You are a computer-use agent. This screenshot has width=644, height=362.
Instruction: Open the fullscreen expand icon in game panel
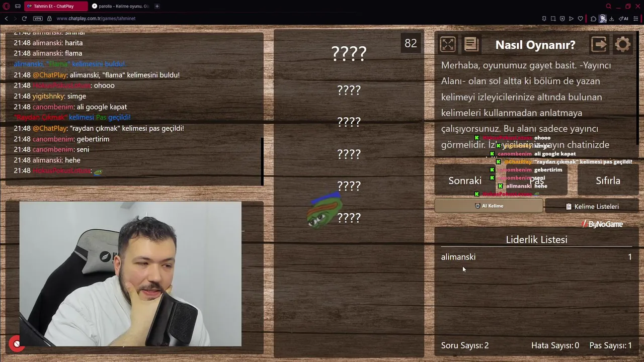click(448, 44)
